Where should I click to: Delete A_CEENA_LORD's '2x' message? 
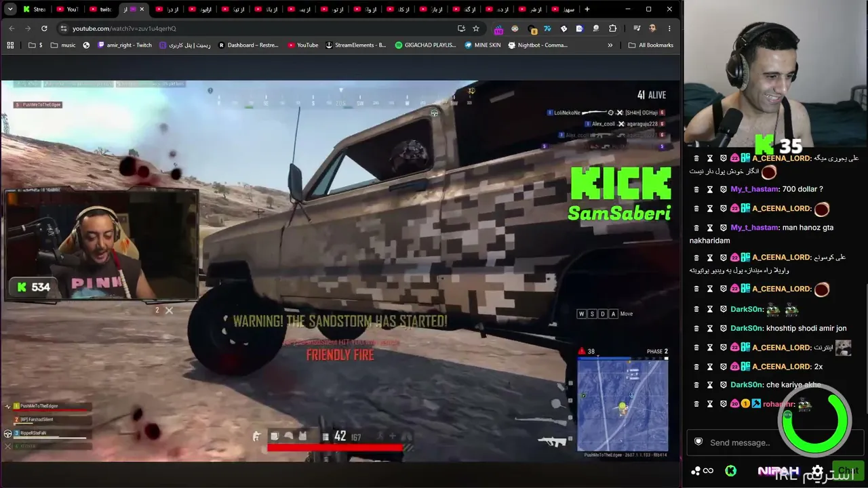pos(696,367)
